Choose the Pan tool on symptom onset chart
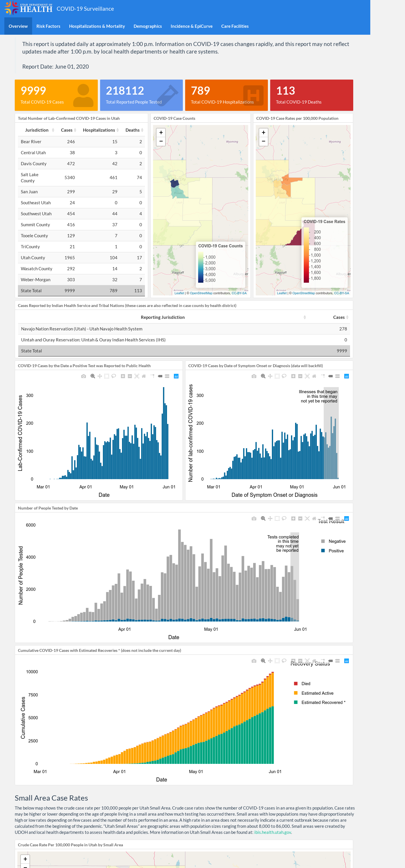This screenshot has height=868, width=405. [270, 376]
